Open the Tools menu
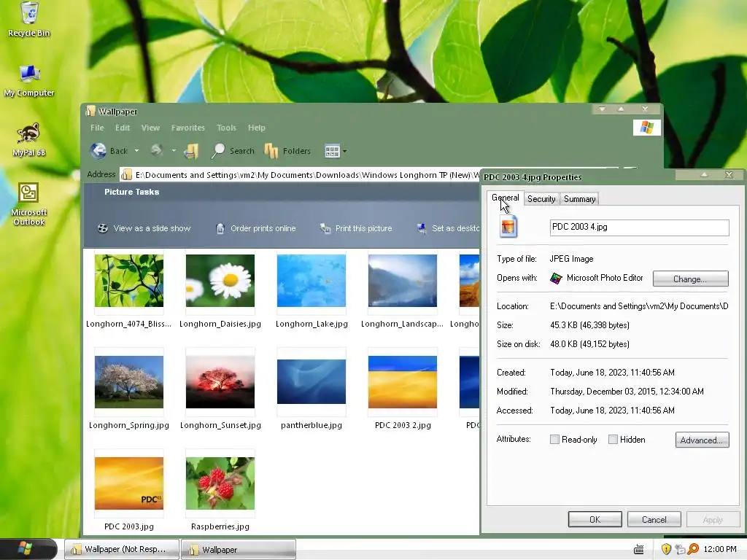This screenshot has width=747, height=560. coord(226,128)
